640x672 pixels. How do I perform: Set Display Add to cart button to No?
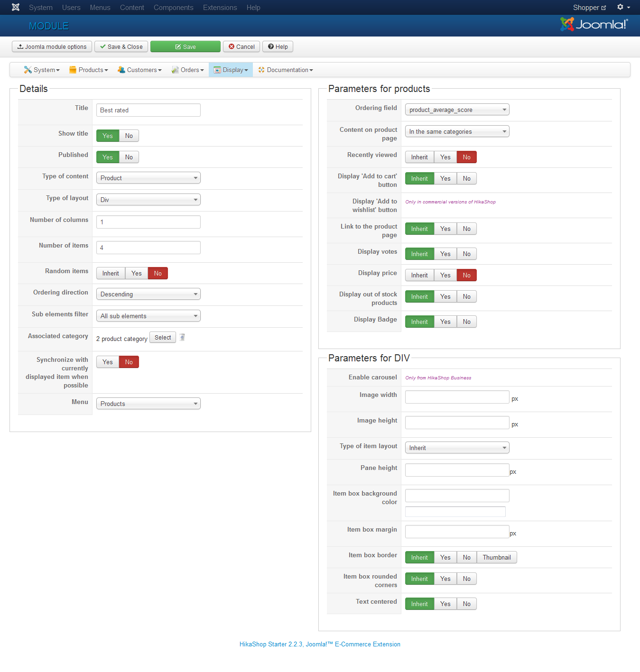467,178
